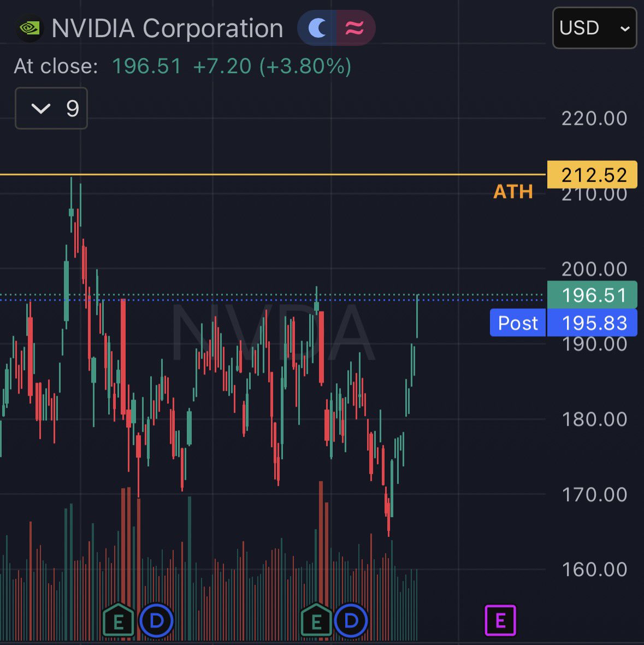Open the first blue dividend D marker
Image resolution: width=644 pixels, height=645 pixels.
click(x=157, y=620)
